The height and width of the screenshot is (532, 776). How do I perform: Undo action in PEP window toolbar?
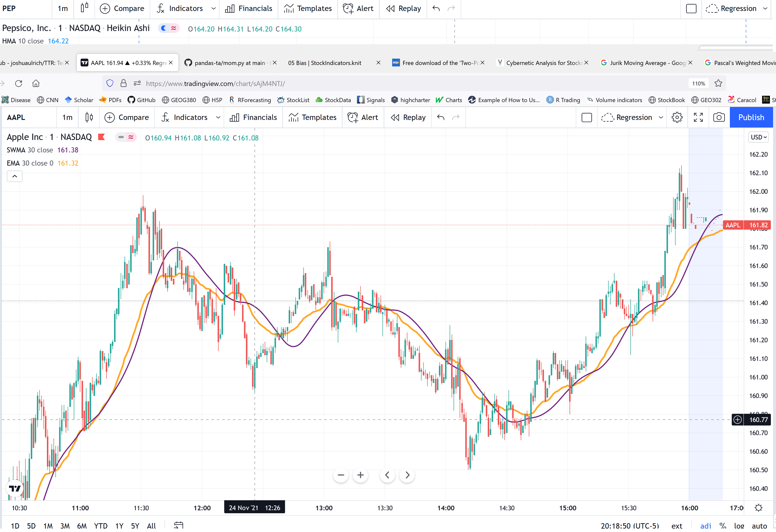tap(436, 9)
